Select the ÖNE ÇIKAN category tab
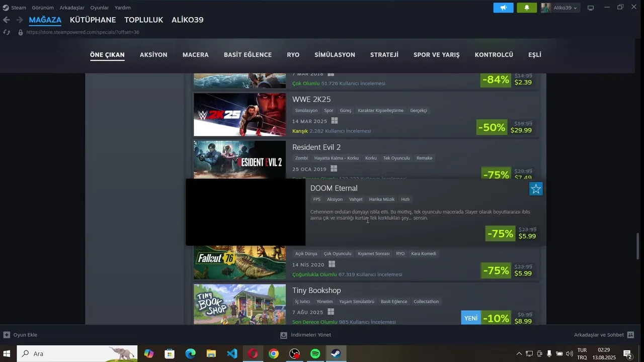Image resolution: width=644 pixels, height=362 pixels. tap(107, 55)
